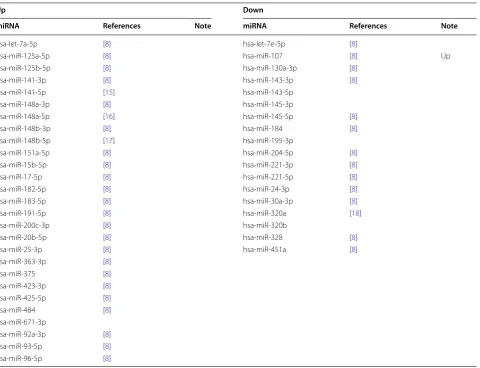480x368 pixels.
Task: Follow reference [8] for miR-375
Action: (107, 274)
